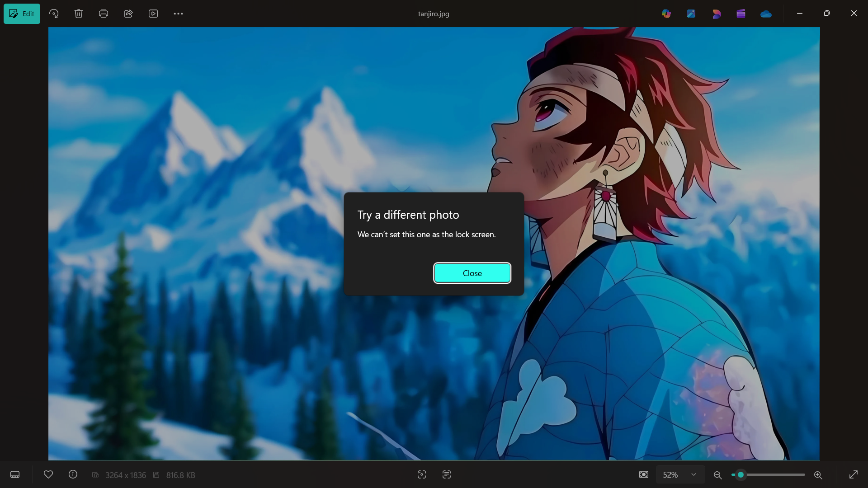Mark the photo as favorite
Viewport: 868px width, 488px height.
tap(48, 475)
